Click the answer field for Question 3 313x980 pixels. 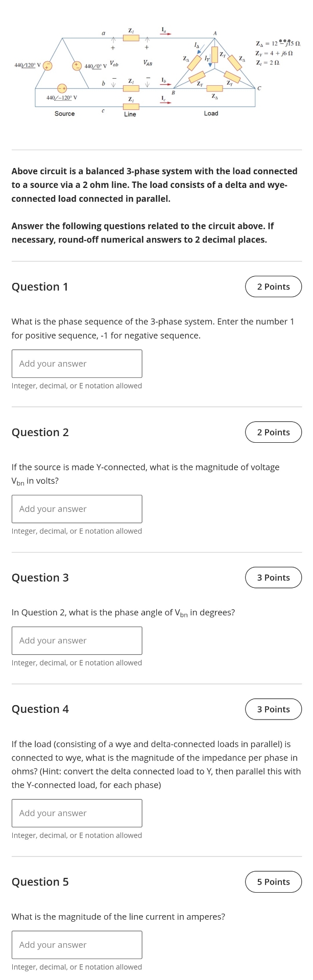point(77,640)
